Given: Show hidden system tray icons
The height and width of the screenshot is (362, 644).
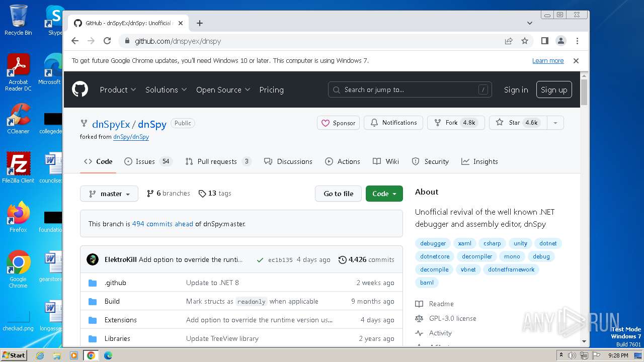Looking at the screenshot, I should coord(560,355).
